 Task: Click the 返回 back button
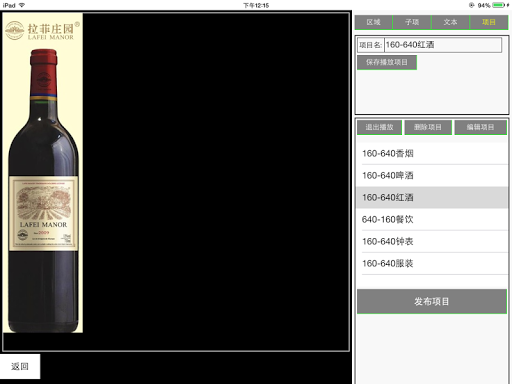(x=20, y=366)
